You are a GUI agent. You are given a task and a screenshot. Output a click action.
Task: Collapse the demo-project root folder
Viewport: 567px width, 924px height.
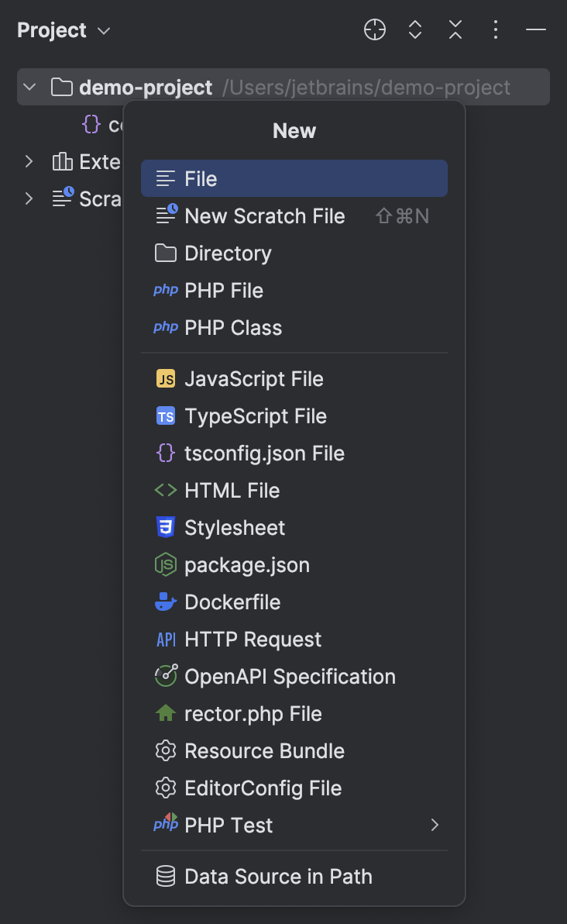(29, 87)
